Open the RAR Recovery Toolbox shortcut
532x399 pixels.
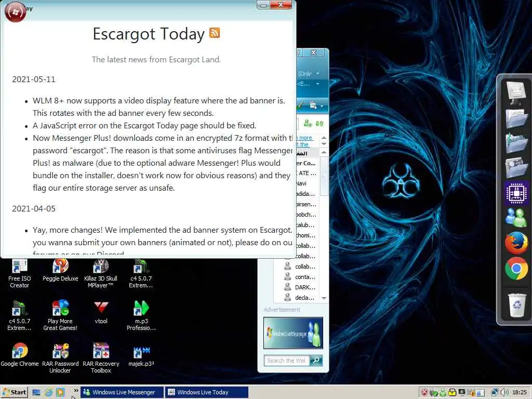coord(101,358)
